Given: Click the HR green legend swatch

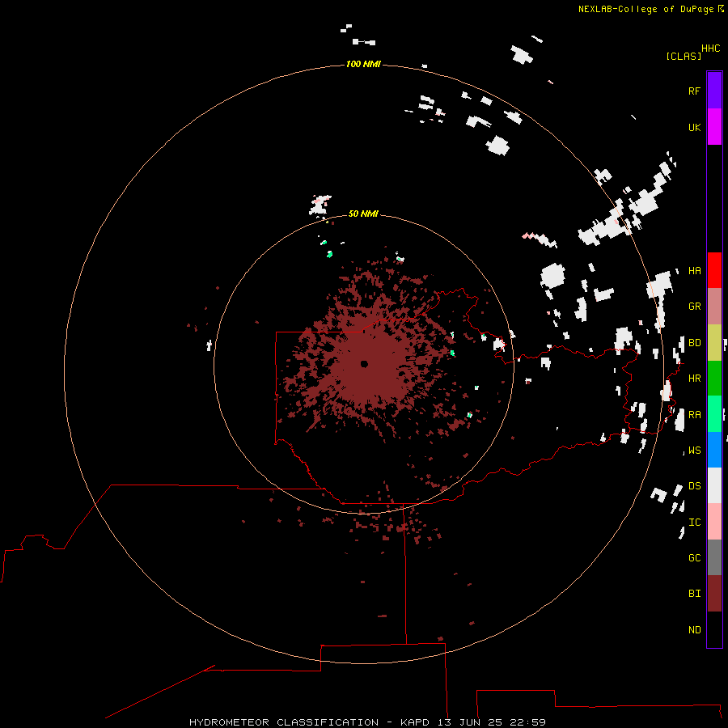Looking at the screenshot, I should pyautogui.click(x=714, y=379).
